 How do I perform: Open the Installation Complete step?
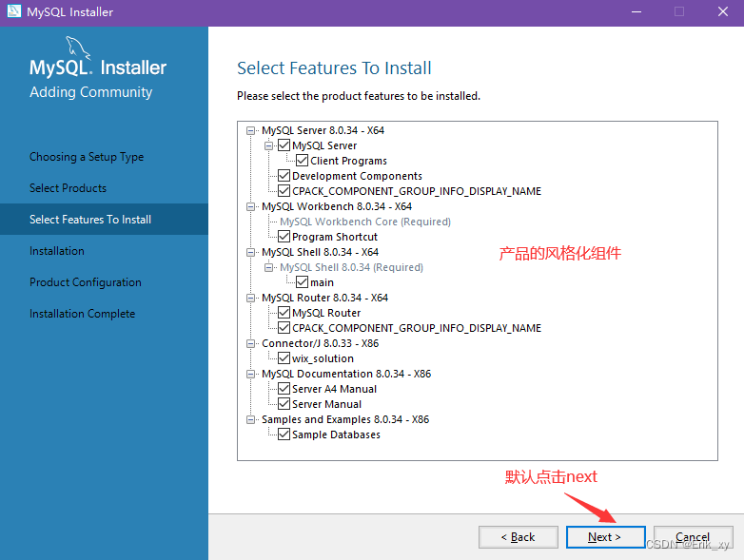point(82,314)
